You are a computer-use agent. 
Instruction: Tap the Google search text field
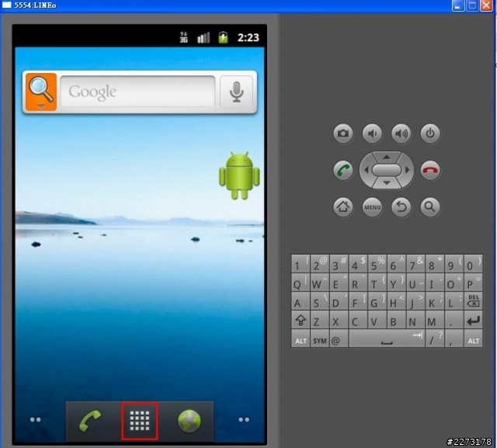tap(137, 92)
